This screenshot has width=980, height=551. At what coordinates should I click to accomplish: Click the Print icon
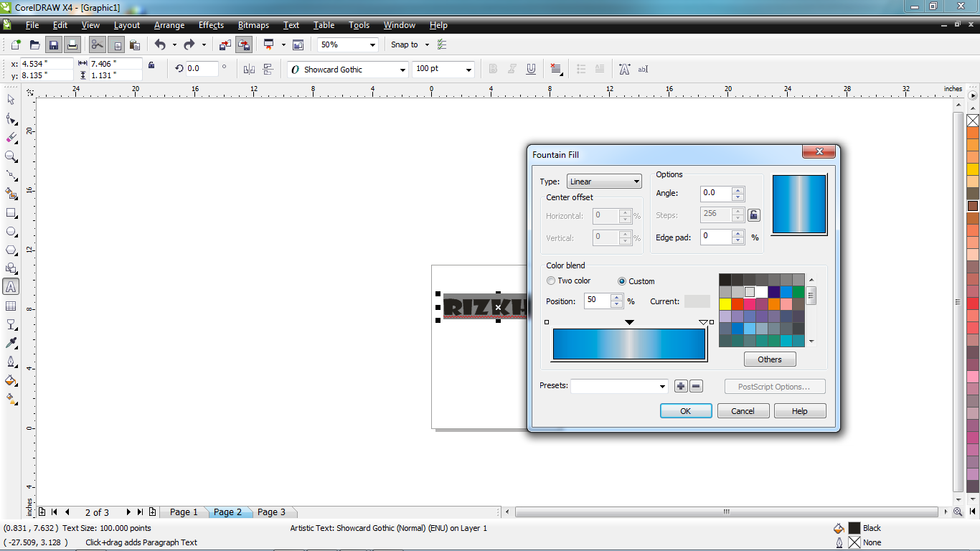[x=72, y=44]
